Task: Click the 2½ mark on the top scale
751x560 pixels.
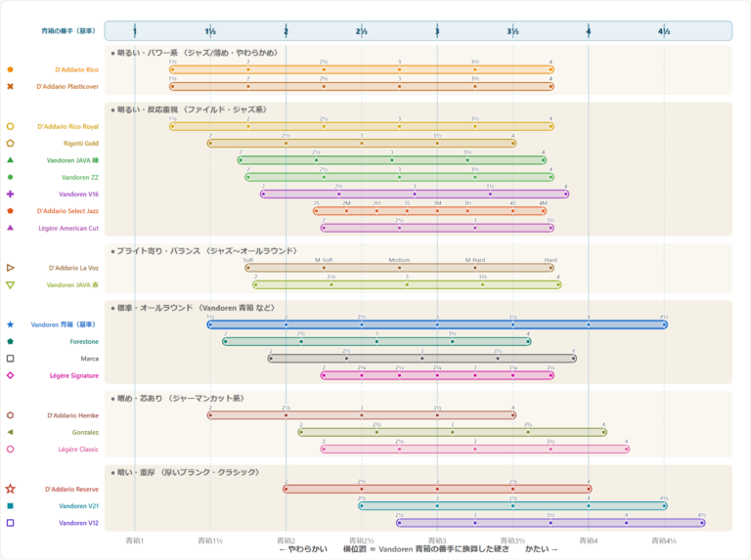Action: [x=362, y=31]
